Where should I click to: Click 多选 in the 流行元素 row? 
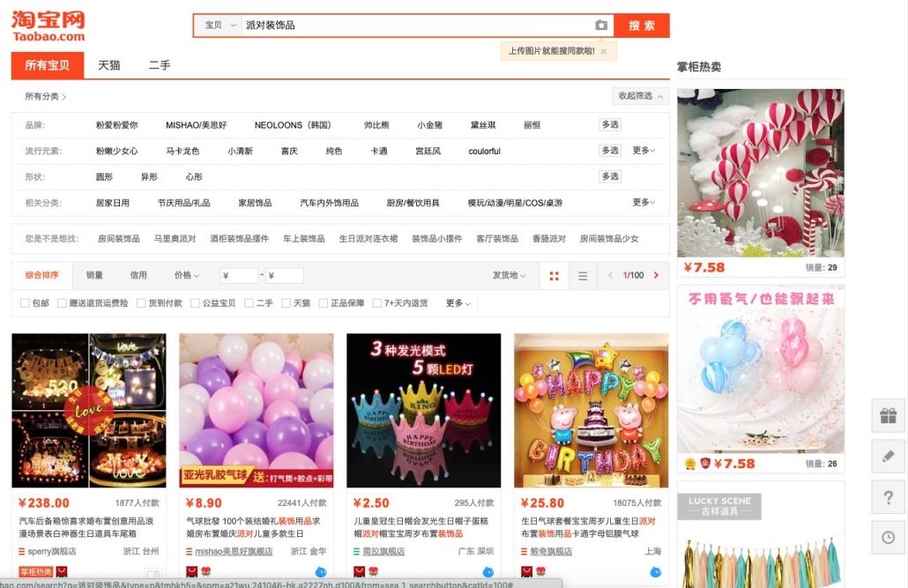point(610,151)
